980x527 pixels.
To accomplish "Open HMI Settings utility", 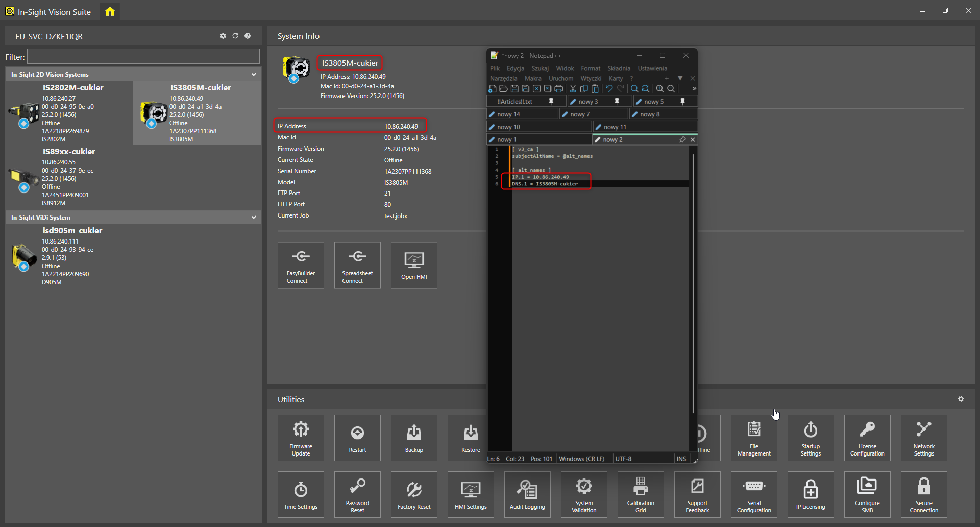I will click(x=471, y=494).
